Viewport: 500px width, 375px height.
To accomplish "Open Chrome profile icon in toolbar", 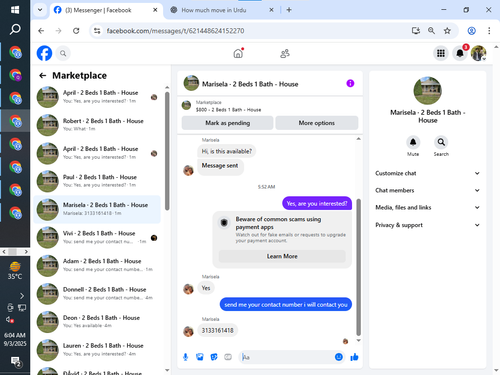I will pyautogui.click(x=472, y=31).
